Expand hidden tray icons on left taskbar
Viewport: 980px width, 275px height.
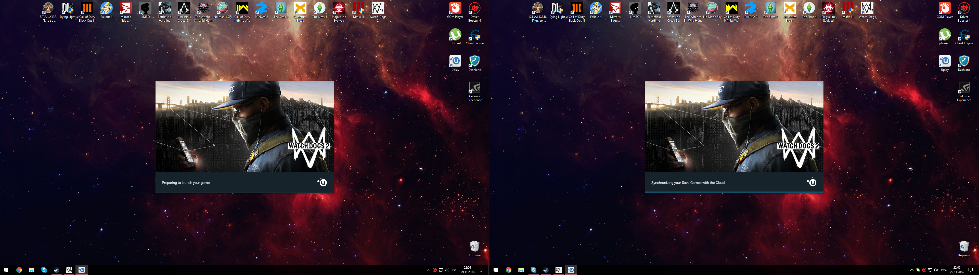tap(428, 270)
